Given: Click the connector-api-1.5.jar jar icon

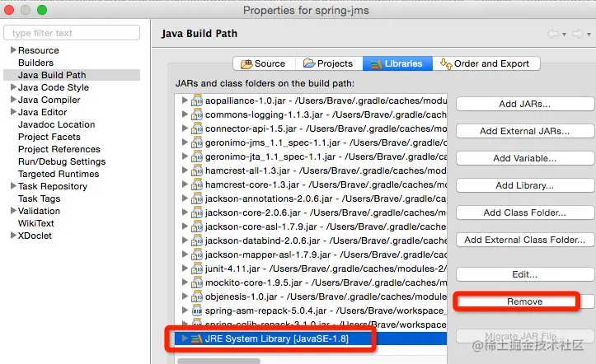Looking at the screenshot, I should pos(196,128).
